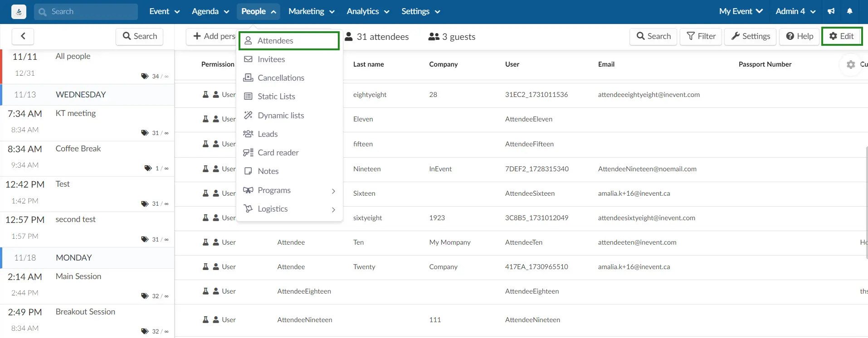The image size is (868, 338).
Task: Select Cancellations menu item
Action: click(289, 78)
